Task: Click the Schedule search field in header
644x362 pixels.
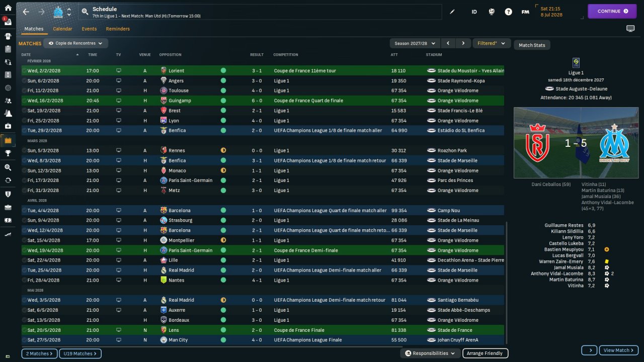Action: pos(261,12)
